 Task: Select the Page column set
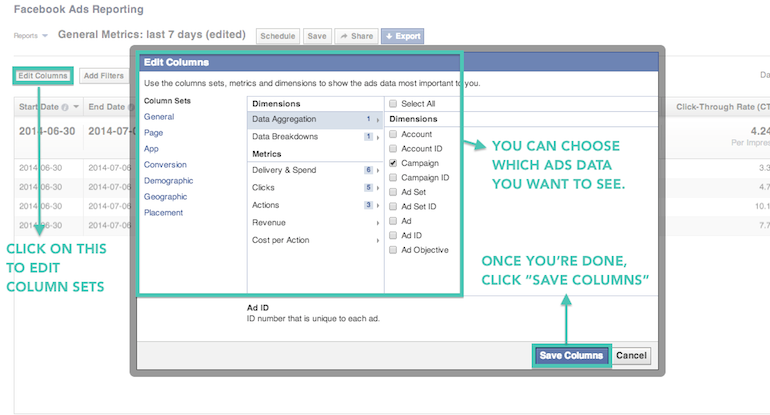(153, 133)
